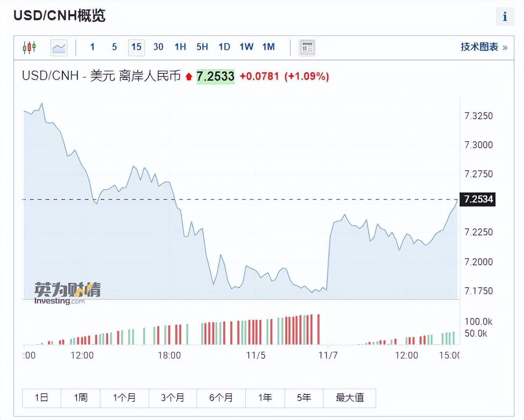This screenshot has height=420, width=524.
Task: Select the 5-minute interval
Action: coord(114,47)
